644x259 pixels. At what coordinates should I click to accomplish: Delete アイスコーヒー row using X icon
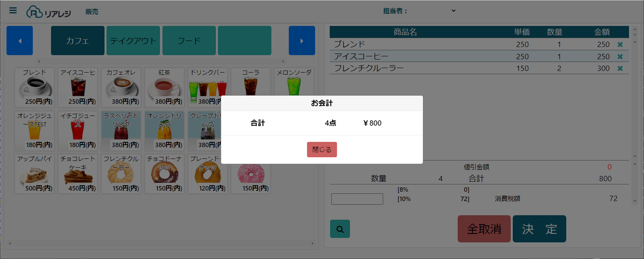[620, 57]
